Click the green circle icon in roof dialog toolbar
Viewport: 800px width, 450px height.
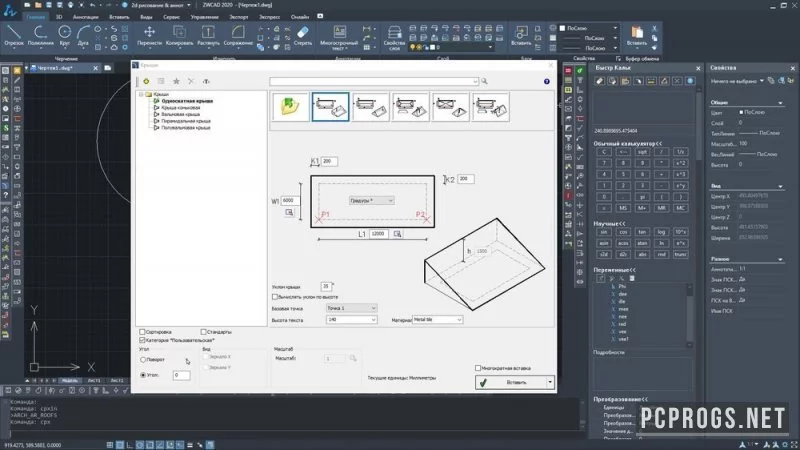146,81
